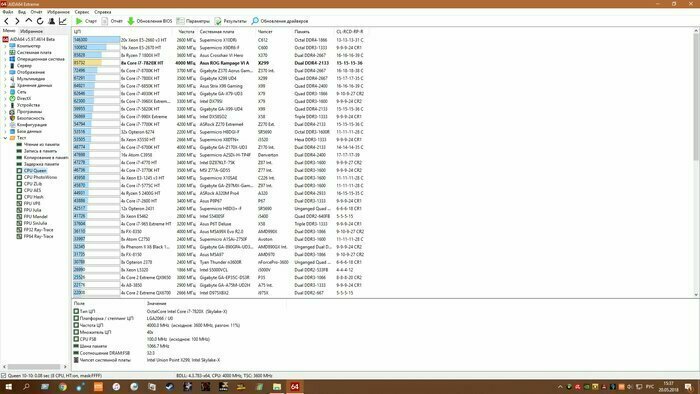Viewport: 700px width, 394px height.
Task: Click the refresh circular arrow icon
Action: click(x=40, y=21)
